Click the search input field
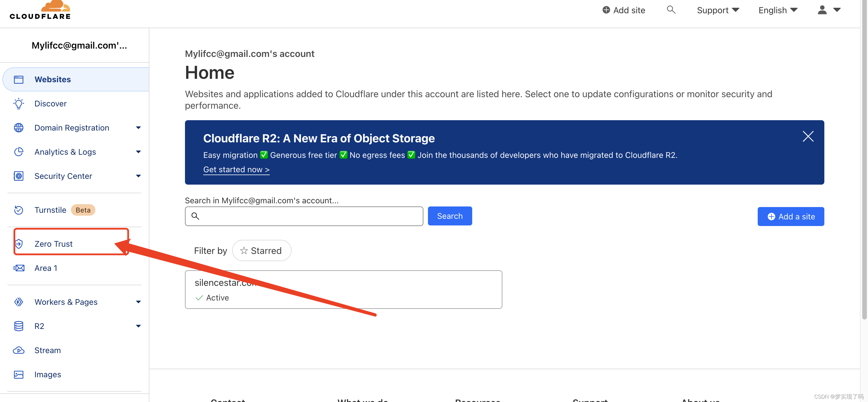 click(304, 216)
